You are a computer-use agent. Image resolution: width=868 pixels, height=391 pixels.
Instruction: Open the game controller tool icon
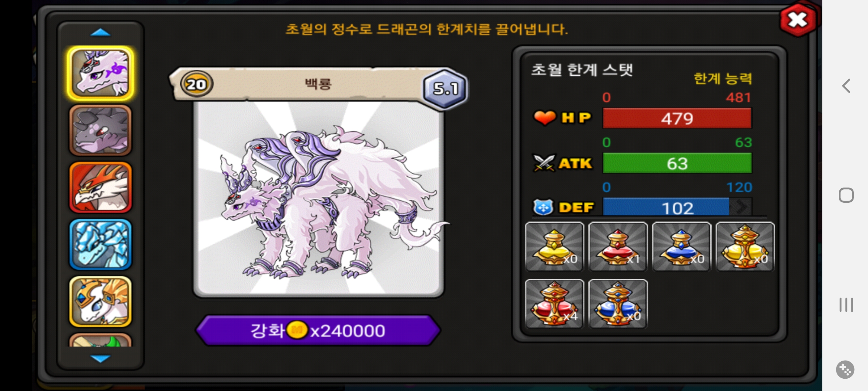click(845, 370)
